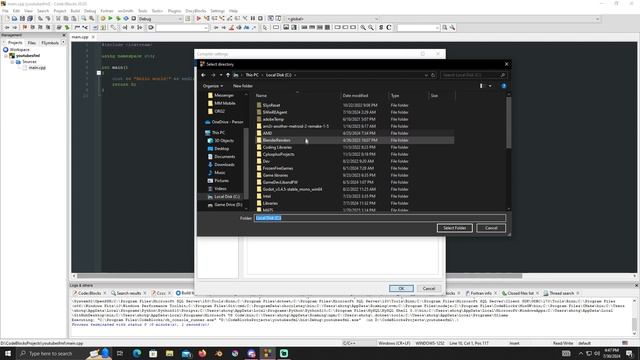This screenshot has width=640, height=360.
Task: Open the Management panel tabs overflow arrow
Action: coord(63,42)
